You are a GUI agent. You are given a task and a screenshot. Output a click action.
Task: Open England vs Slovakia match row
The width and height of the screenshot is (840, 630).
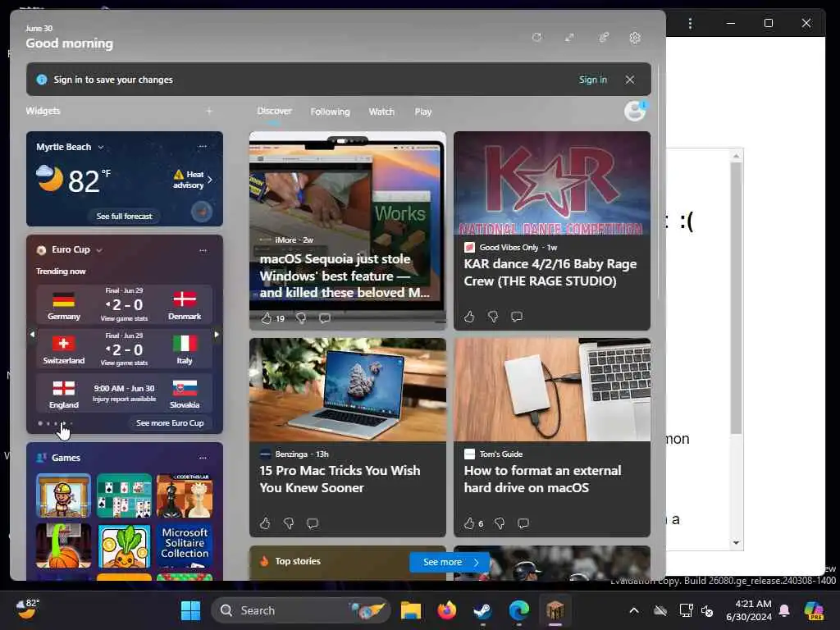click(x=125, y=395)
